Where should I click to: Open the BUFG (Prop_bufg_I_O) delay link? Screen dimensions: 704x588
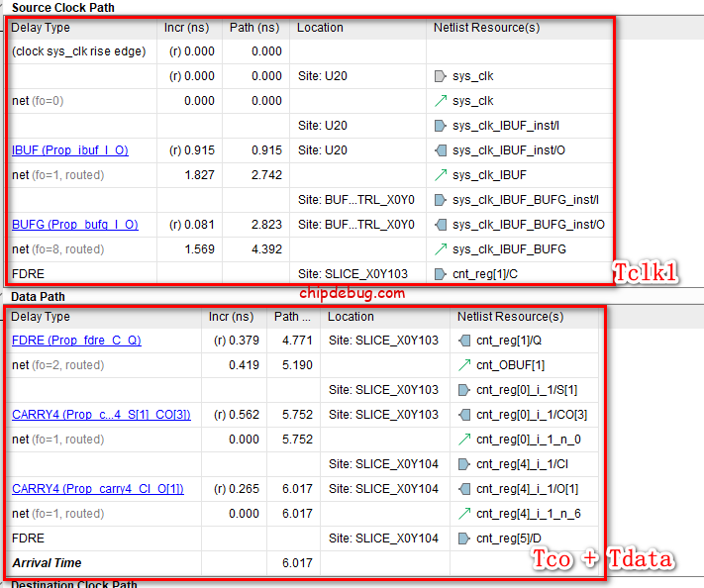click(x=74, y=225)
